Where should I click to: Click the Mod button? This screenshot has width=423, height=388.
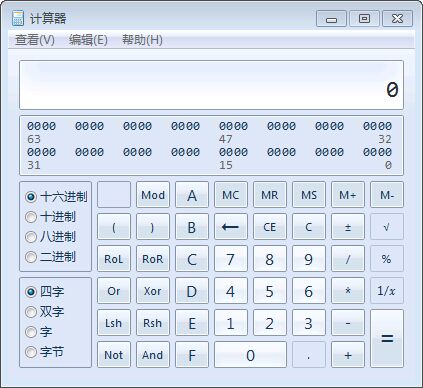pos(153,195)
